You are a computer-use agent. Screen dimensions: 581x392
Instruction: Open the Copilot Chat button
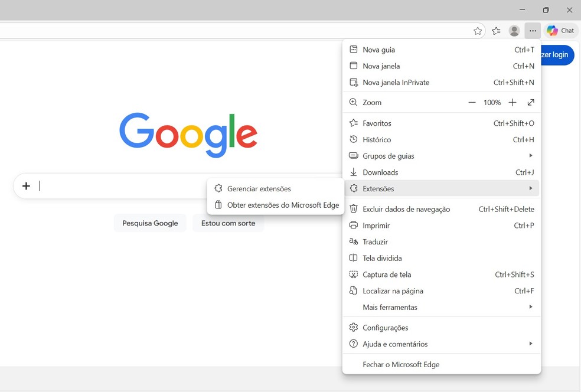coord(560,31)
